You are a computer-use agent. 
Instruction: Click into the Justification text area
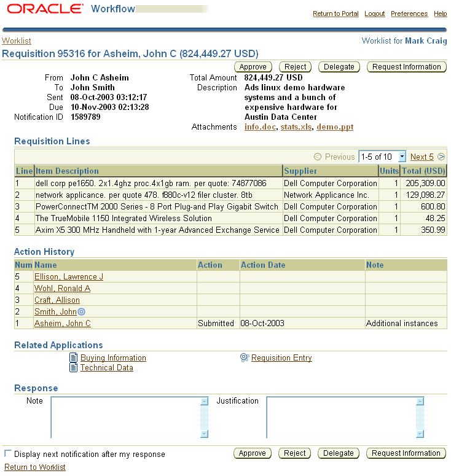[x=342, y=417]
